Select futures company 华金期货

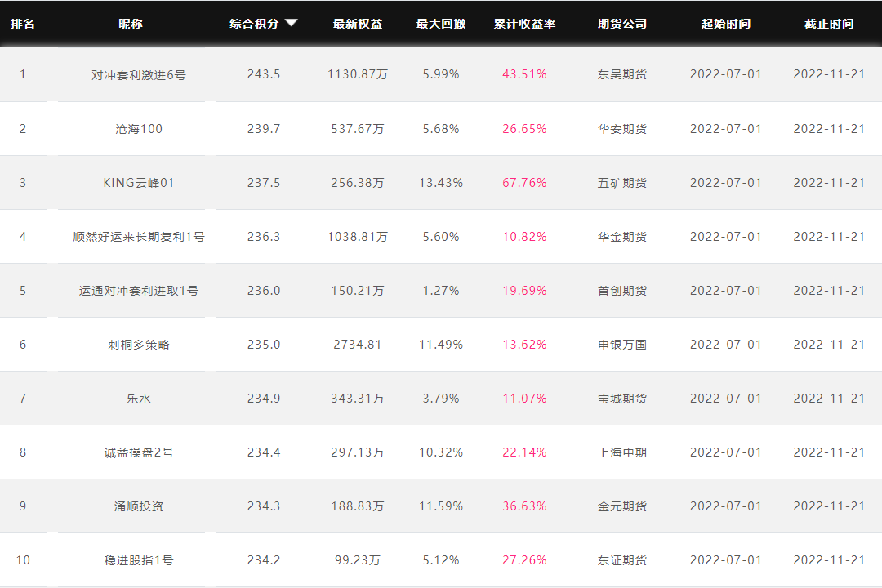coord(622,237)
